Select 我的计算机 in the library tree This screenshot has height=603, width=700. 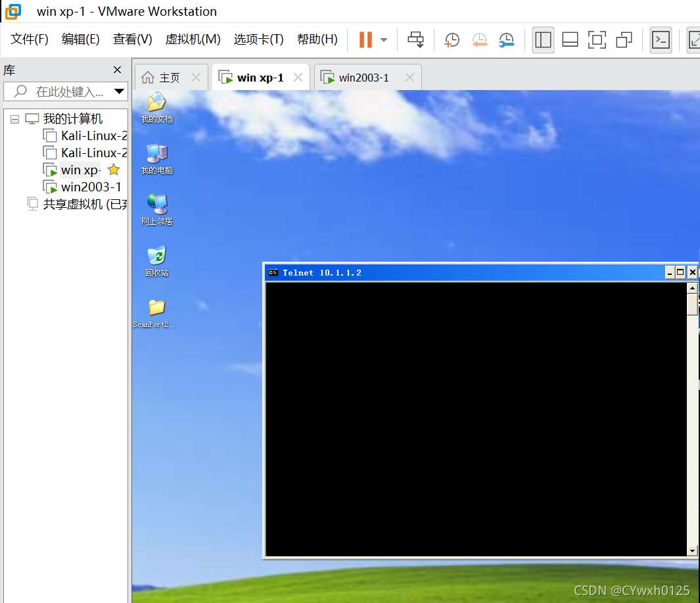(73, 119)
